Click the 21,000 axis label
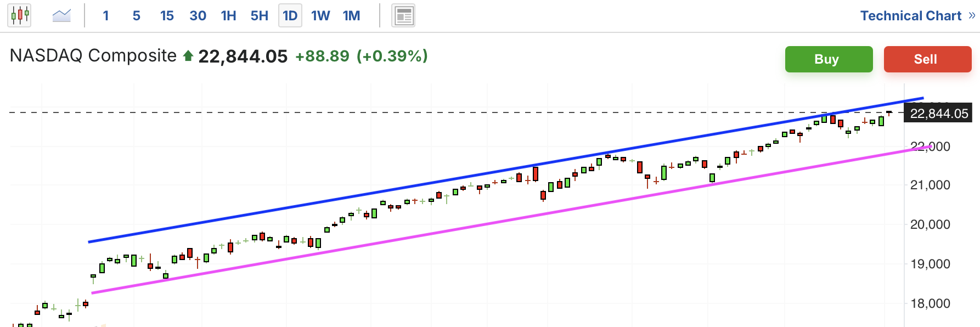Viewport: 980px width, 327px height. [930, 185]
